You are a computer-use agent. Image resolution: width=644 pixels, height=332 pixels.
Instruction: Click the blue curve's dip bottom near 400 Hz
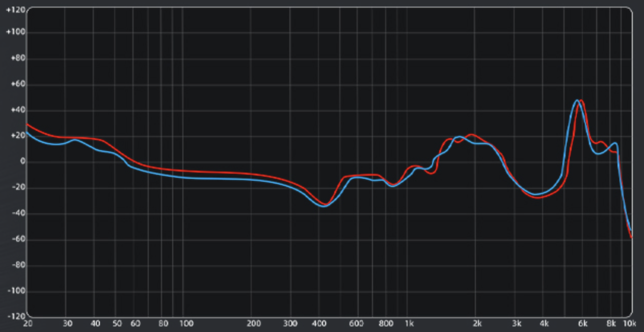323,206
